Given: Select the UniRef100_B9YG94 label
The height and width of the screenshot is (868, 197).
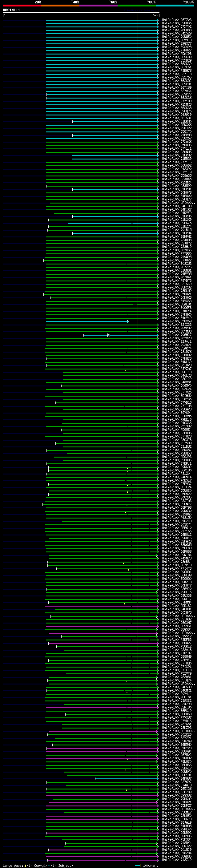Looking at the screenshot, I should [x=177, y=413].
